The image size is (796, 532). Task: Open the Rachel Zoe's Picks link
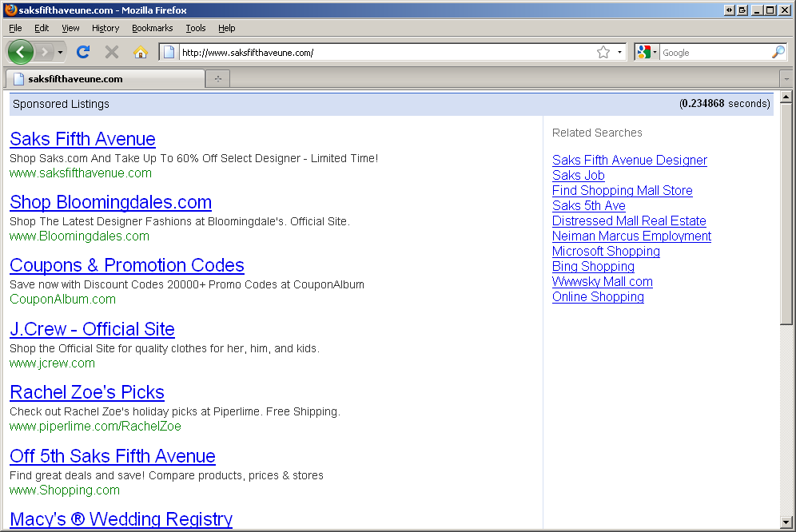click(87, 392)
